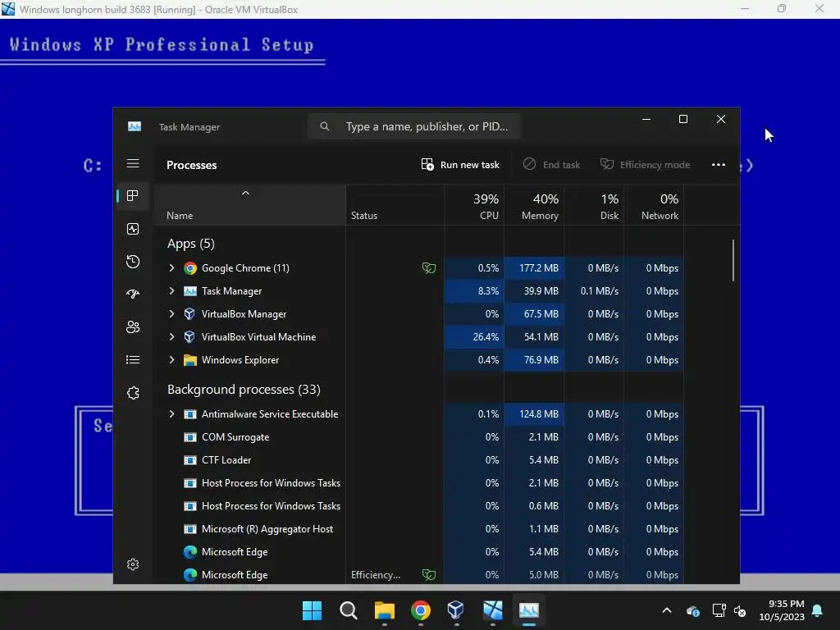Select the Processes page icon in sidebar
This screenshot has height=630, width=840.
click(x=133, y=195)
